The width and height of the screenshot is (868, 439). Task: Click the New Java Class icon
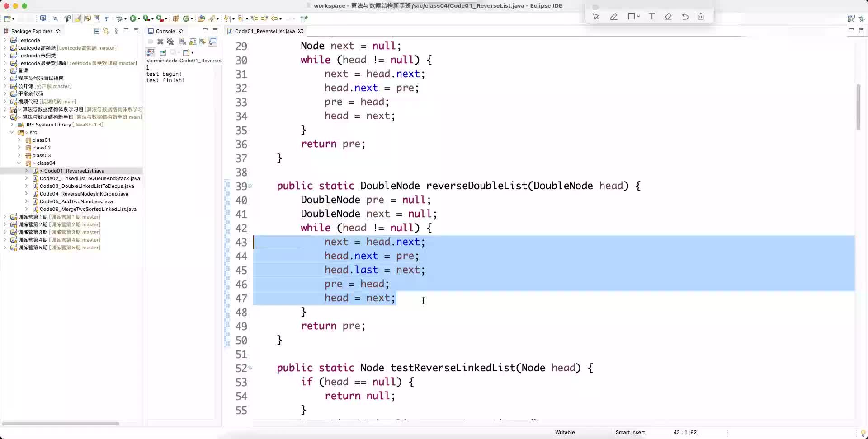coord(186,19)
